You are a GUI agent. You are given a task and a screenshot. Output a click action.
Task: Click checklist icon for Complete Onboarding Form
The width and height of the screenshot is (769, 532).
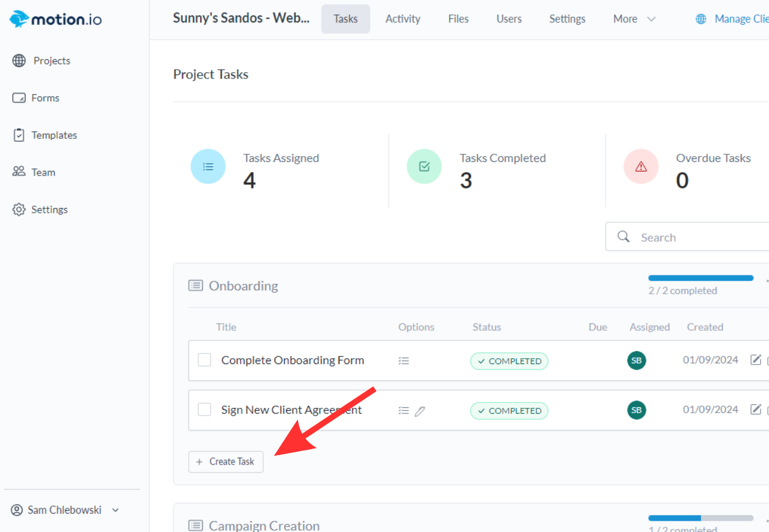(x=404, y=361)
